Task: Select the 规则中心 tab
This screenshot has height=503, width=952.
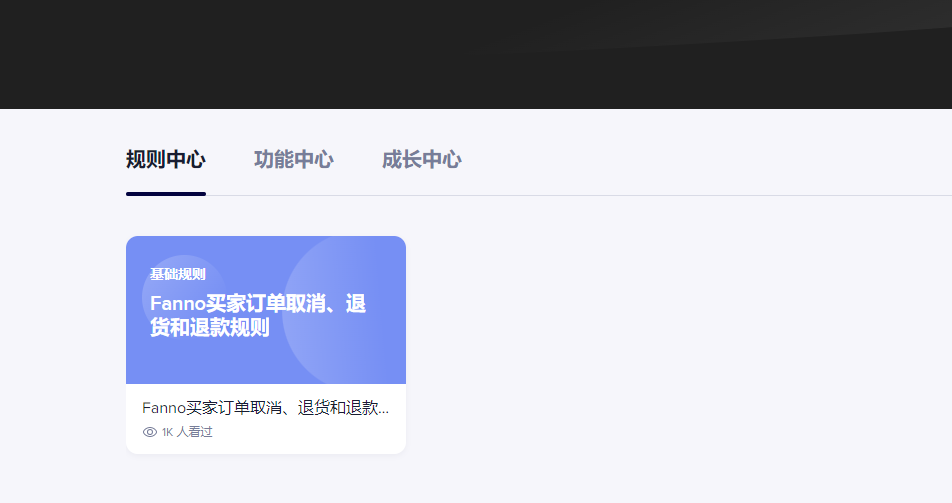Action: 166,160
